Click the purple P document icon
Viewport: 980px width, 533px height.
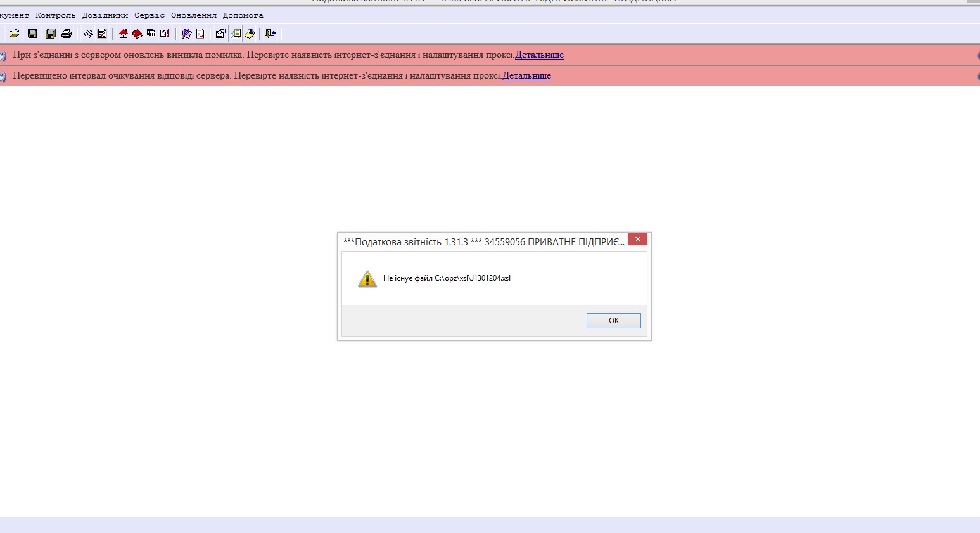186,34
